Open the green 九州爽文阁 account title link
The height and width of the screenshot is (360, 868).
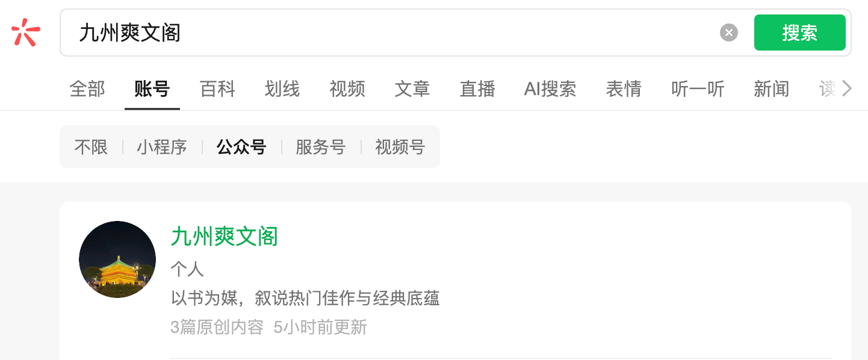tap(225, 236)
